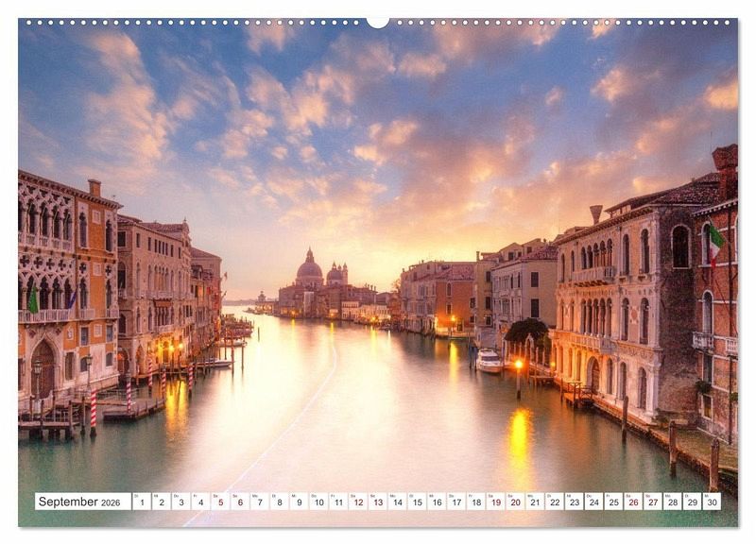Click date cell 18
The height and width of the screenshot is (545, 756).
[x=476, y=502]
